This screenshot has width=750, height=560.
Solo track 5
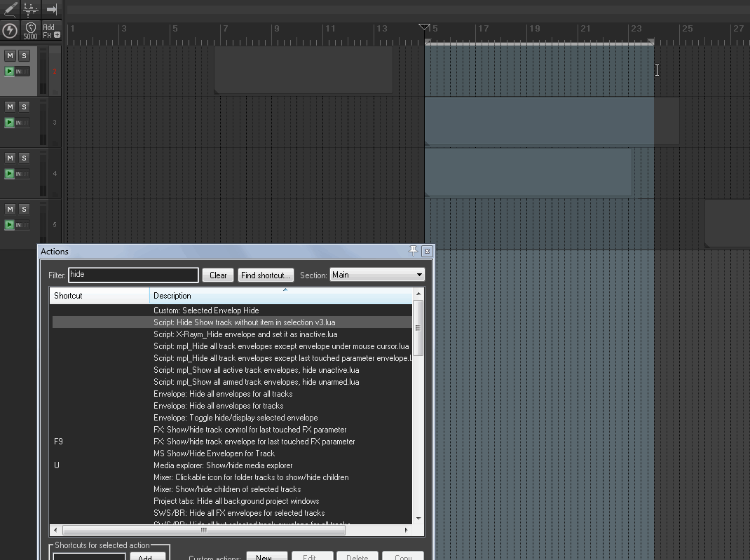click(24, 209)
